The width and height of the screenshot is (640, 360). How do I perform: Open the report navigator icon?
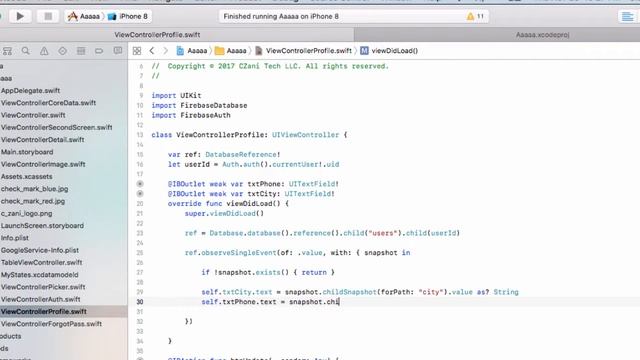click(x=118, y=51)
